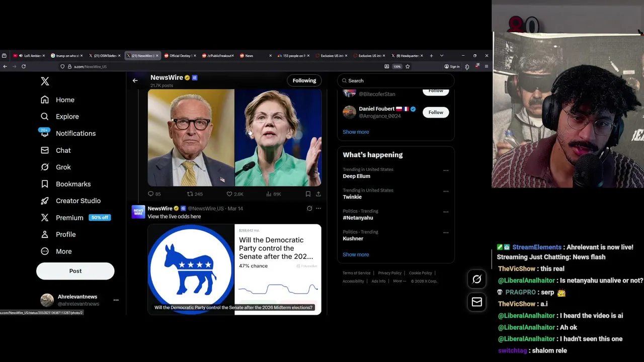Click Show more under who to follow
The height and width of the screenshot is (362, 644).
(356, 132)
